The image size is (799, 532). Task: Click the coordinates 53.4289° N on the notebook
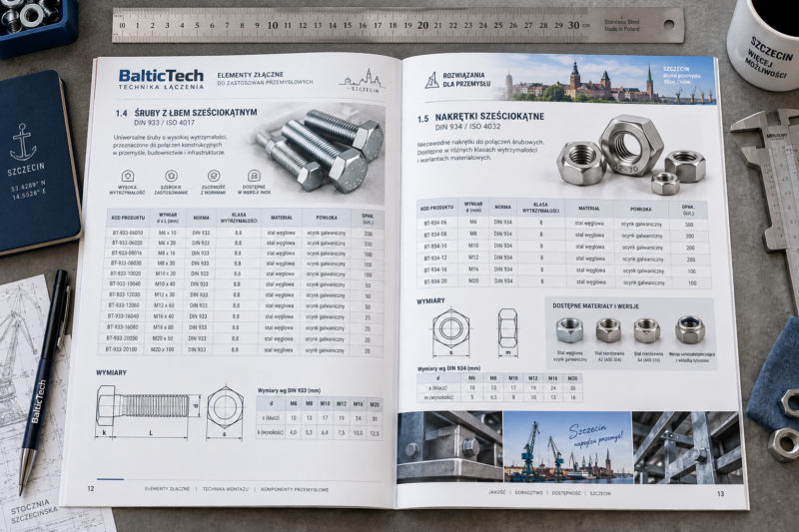click(29, 185)
